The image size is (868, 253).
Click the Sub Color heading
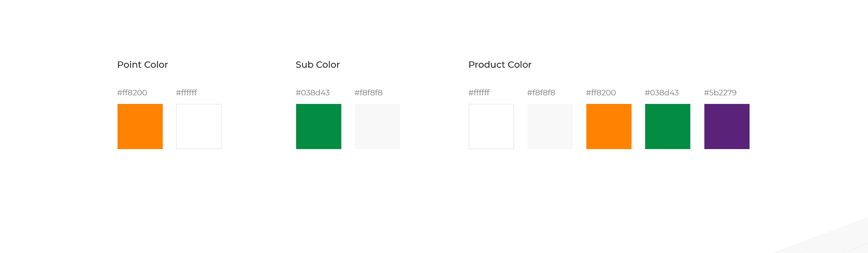[x=318, y=65]
